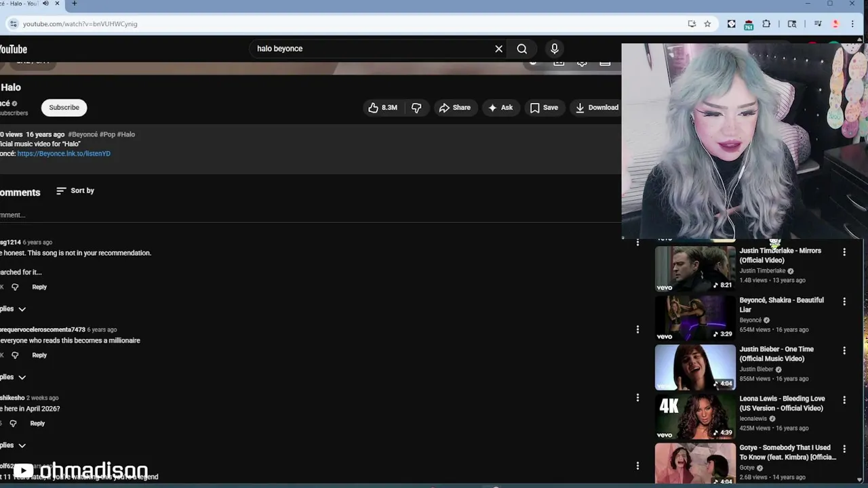Open the Ask AI feature

click(500, 108)
